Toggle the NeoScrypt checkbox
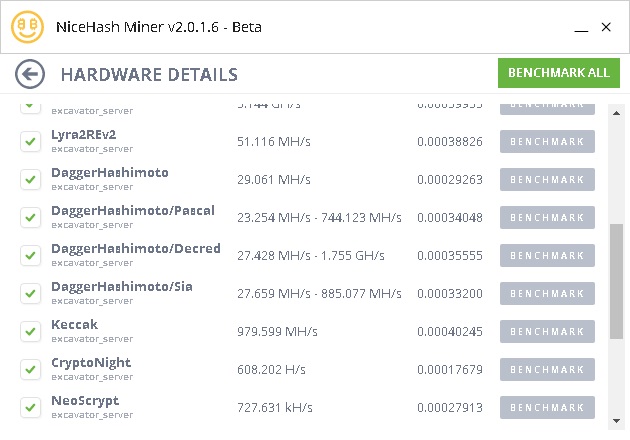The image size is (630, 440). click(31, 407)
